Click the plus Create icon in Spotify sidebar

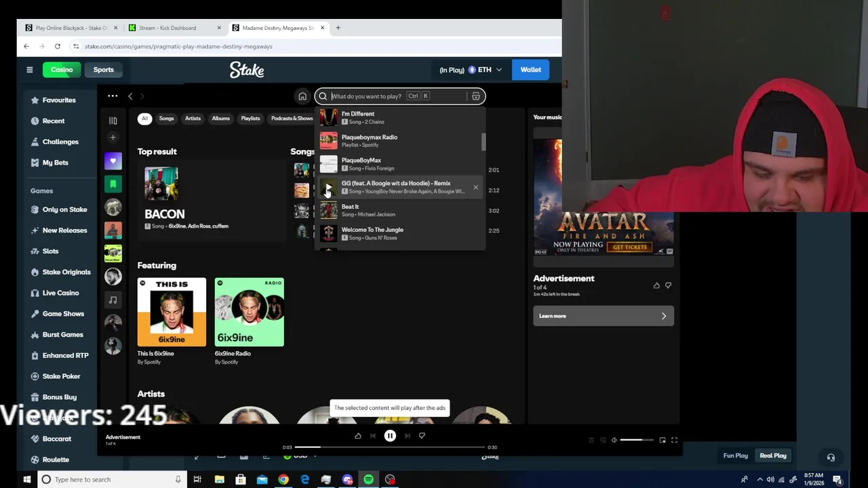[113, 138]
